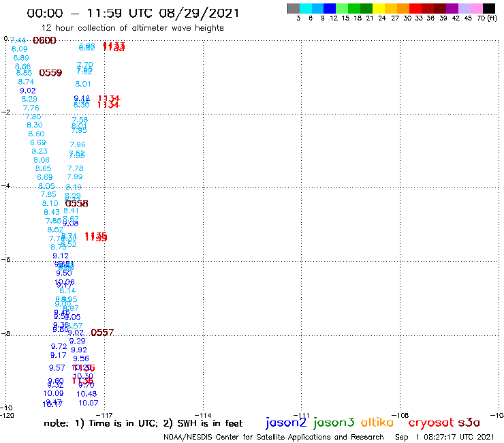Image resolution: width=504 pixels, height=443 pixels.
Task: Click the '-108' longitude axis label
Action: [x=400, y=415]
